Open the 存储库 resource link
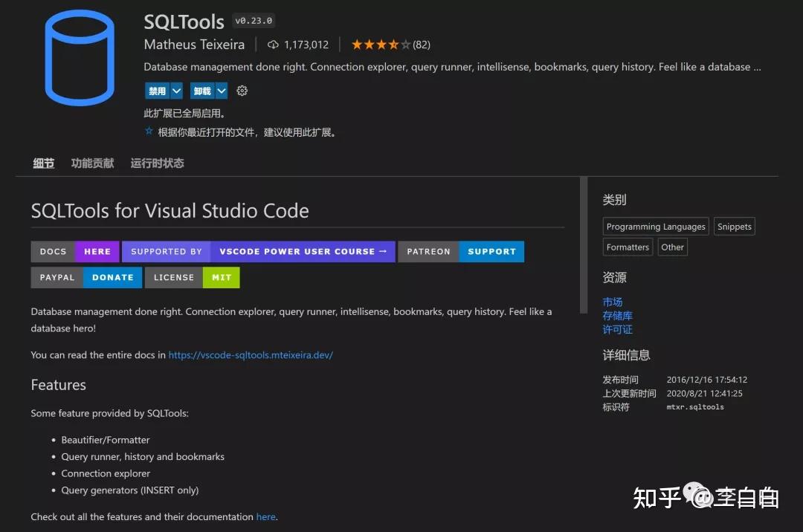 coord(617,315)
